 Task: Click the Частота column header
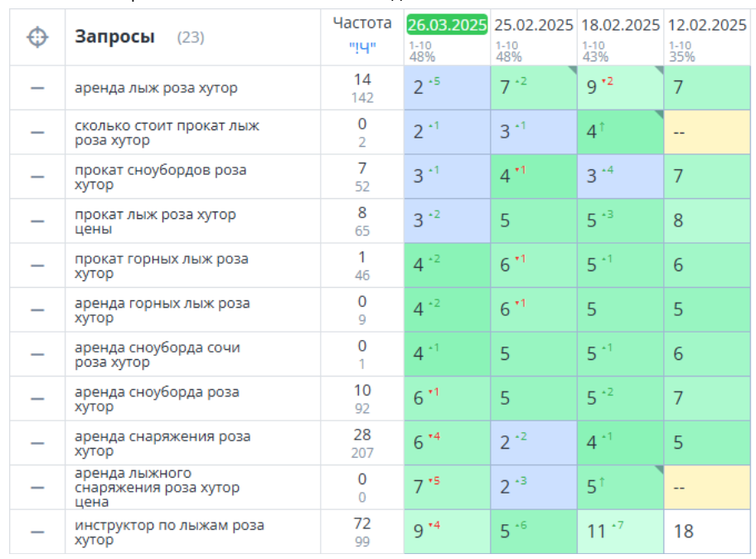(362, 22)
